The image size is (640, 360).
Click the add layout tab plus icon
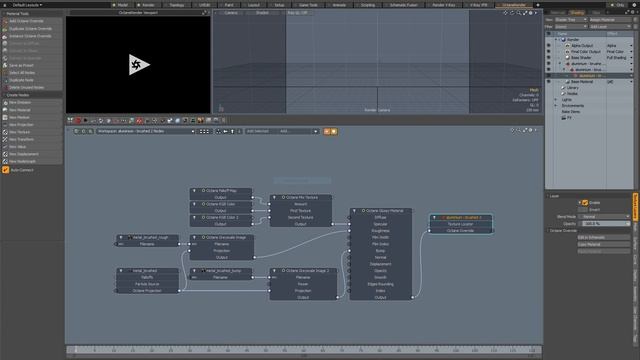pos(538,5)
